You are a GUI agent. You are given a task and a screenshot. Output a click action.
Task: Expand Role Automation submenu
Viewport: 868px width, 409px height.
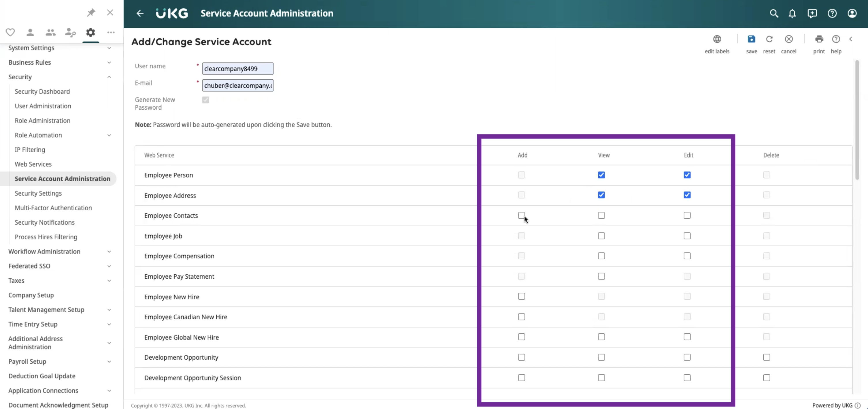[x=109, y=135]
